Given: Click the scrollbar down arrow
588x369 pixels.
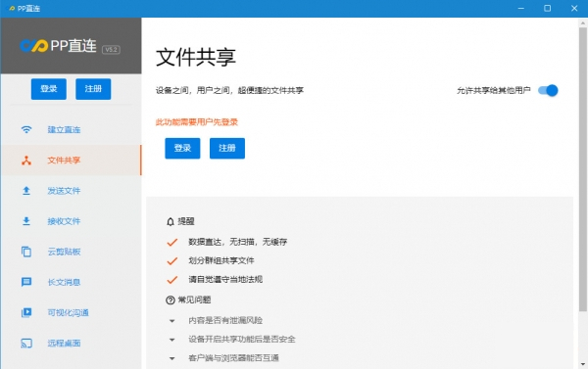Looking at the screenshot, I should point(583,364).
